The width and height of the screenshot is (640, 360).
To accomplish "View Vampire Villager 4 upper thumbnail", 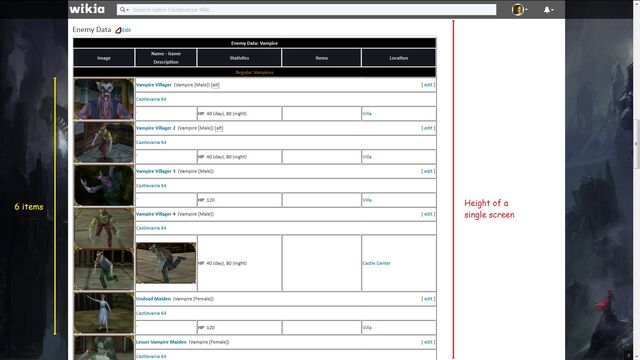I will pos(104,228).
